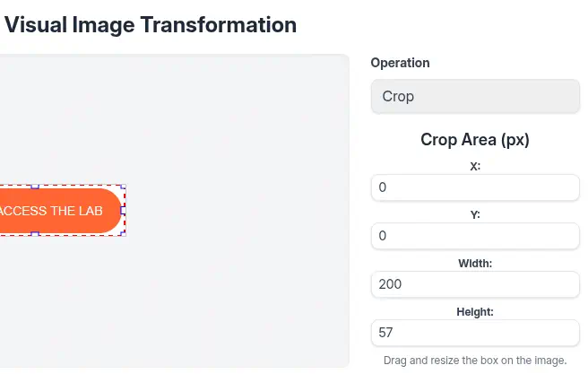This screenshot has height=374, width=588.
Task: Click the Crop Area (px) heading
Action: pyautogui.click(x=475, y=140)
